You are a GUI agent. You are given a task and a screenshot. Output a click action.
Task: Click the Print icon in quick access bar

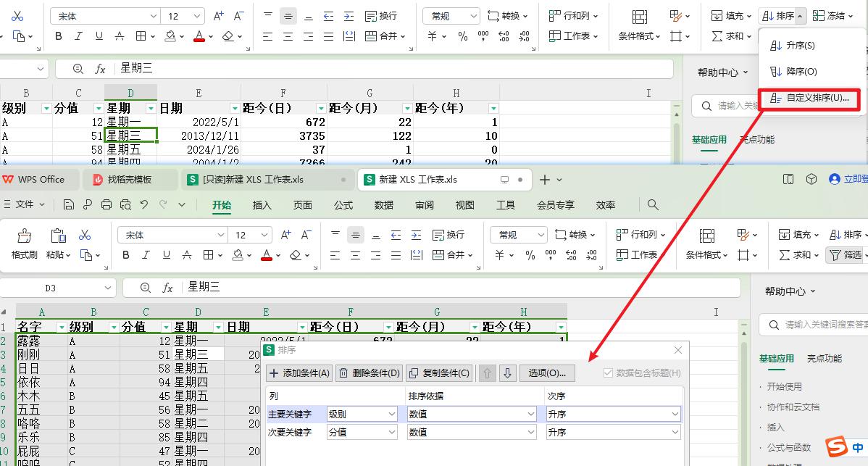(107, 205)
